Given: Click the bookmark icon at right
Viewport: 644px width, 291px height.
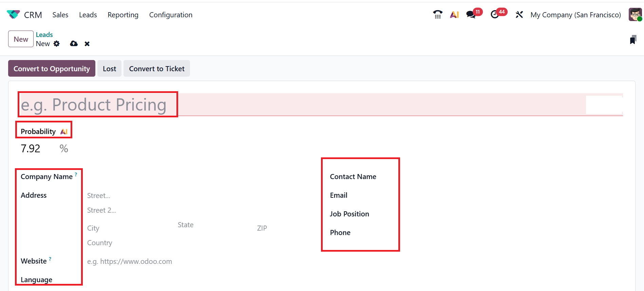Looking at the screenshot, I should pos(633,40).
